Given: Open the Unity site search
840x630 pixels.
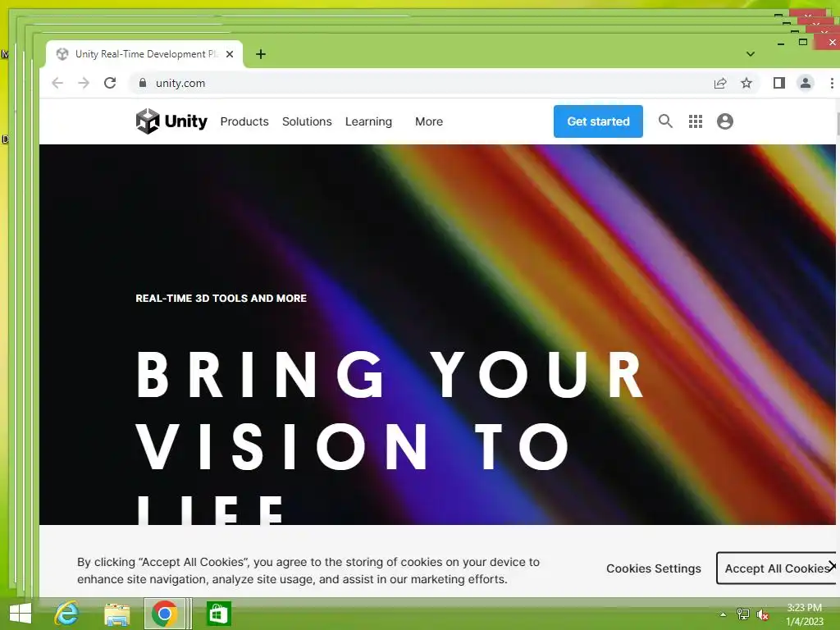Looking at the screenshot, I should (665, 121).
